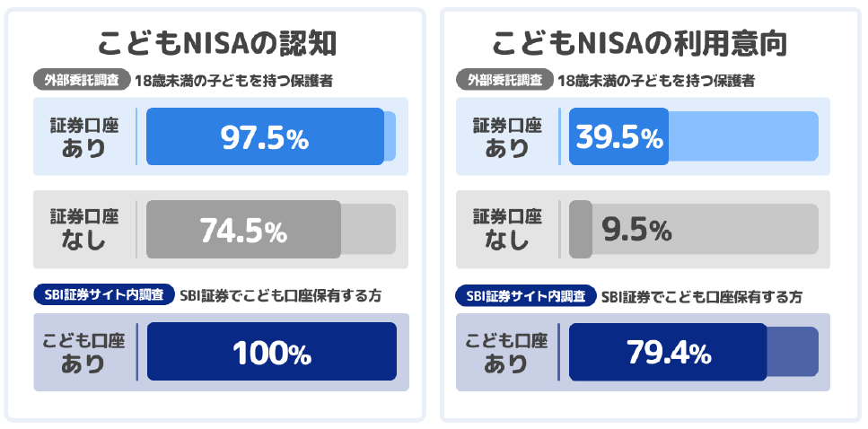Select the 39.5% usage intent bar

click(x=694, y=136)
